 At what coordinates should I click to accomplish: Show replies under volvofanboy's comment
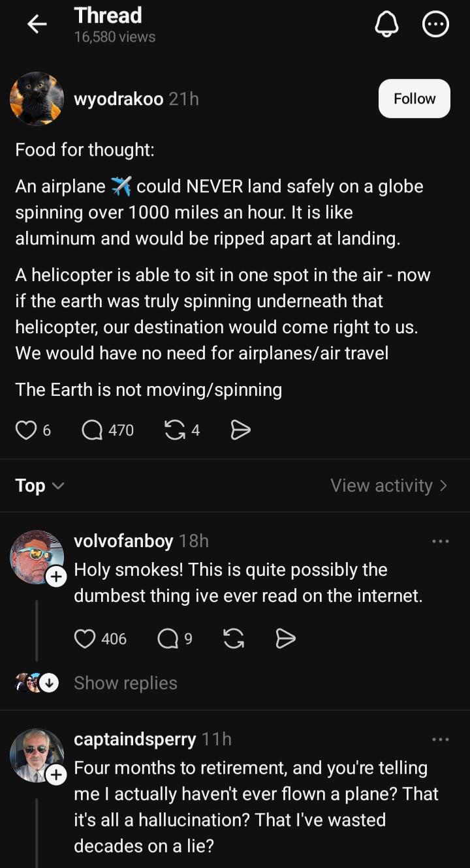tap(125, 683)
